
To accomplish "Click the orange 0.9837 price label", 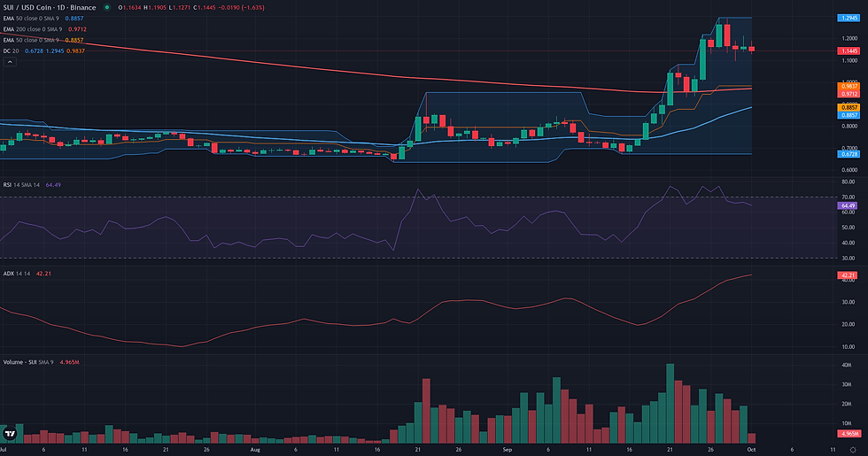I will [849, 87].
